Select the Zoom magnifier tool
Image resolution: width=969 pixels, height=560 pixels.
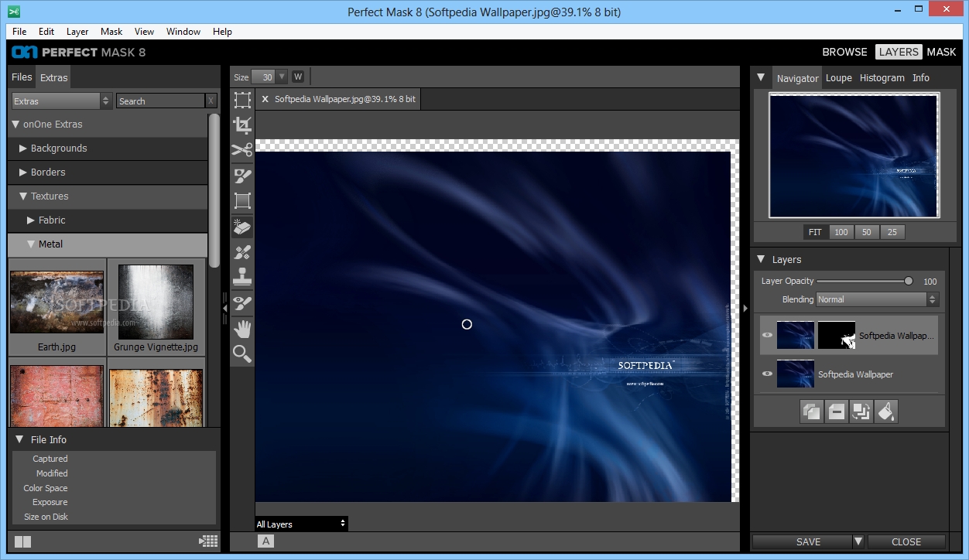pyautogui.click(x=242, y=354)
